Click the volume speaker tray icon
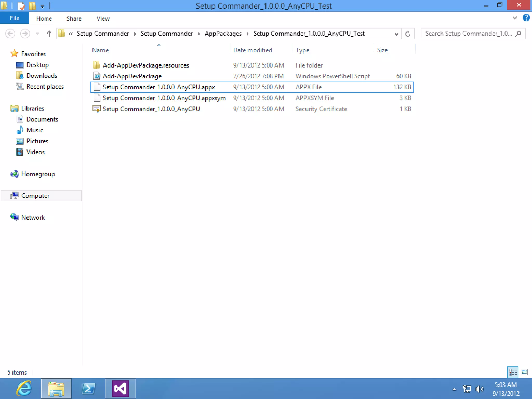 tap(479, 389)
